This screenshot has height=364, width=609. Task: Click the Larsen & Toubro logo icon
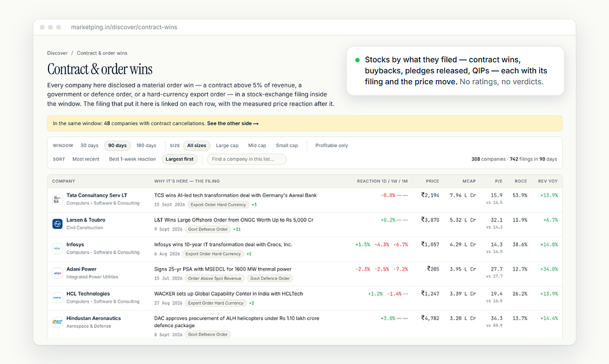pos(57,224)
